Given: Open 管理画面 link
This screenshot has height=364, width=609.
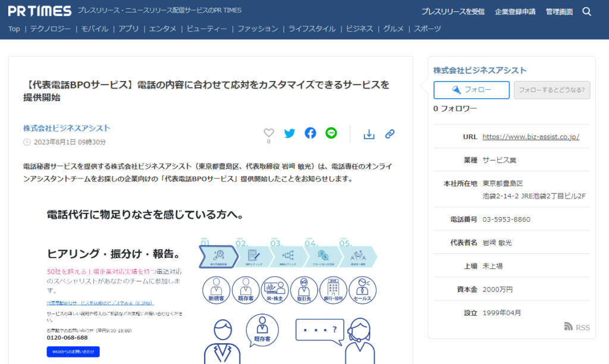Looking at the screenshot, I should coord(559,12).
